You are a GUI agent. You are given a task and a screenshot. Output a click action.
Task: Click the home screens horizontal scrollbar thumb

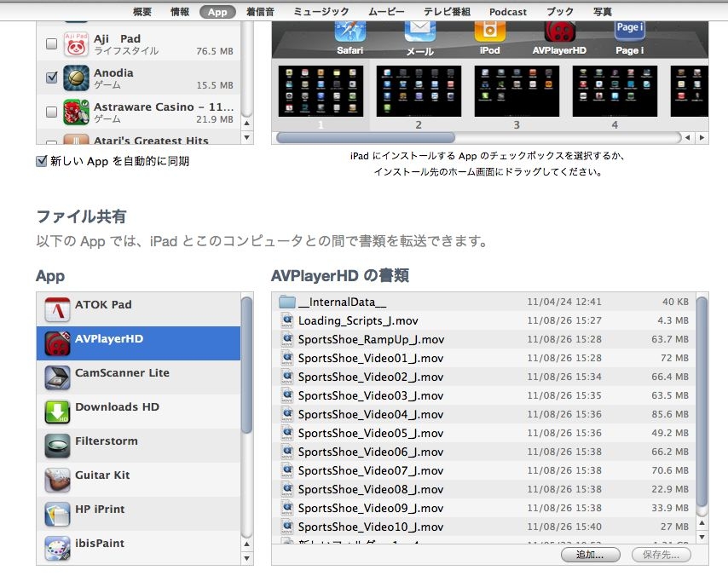click(x=366, y=137)
